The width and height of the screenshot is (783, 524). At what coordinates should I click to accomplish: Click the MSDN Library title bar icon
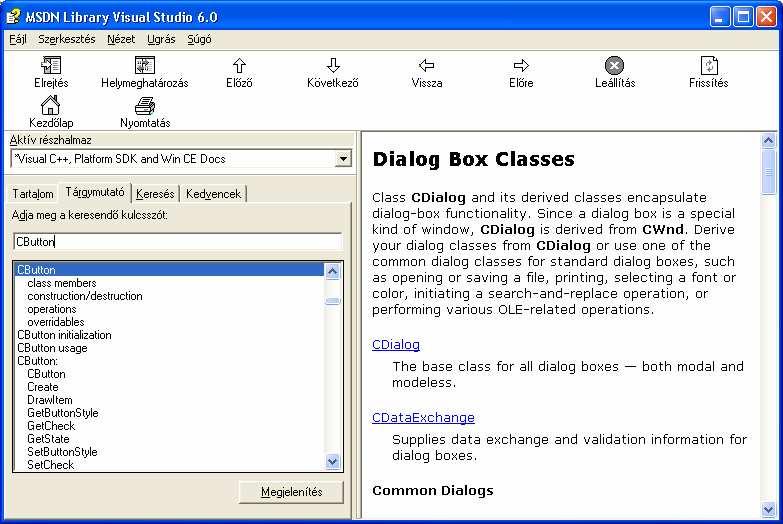click(x=13, y=16)
